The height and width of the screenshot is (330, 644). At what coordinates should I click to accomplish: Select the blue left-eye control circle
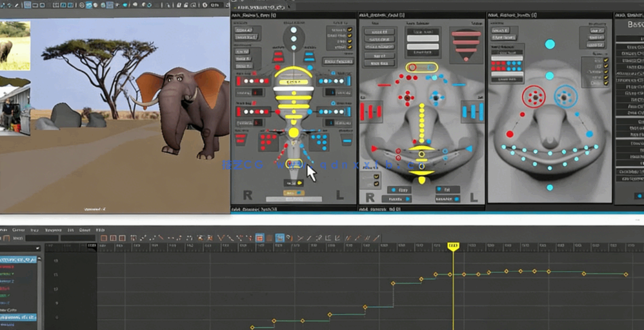tap(565, 98)
